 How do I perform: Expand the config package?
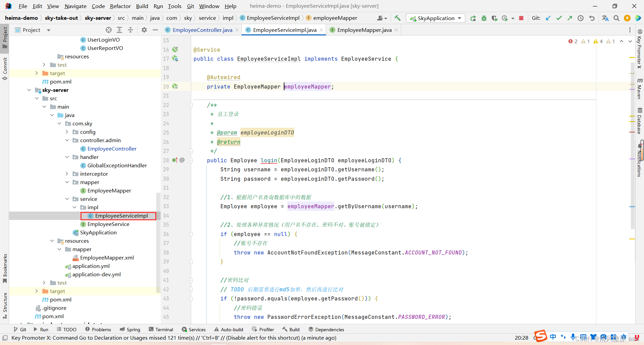tap(67, 132)
